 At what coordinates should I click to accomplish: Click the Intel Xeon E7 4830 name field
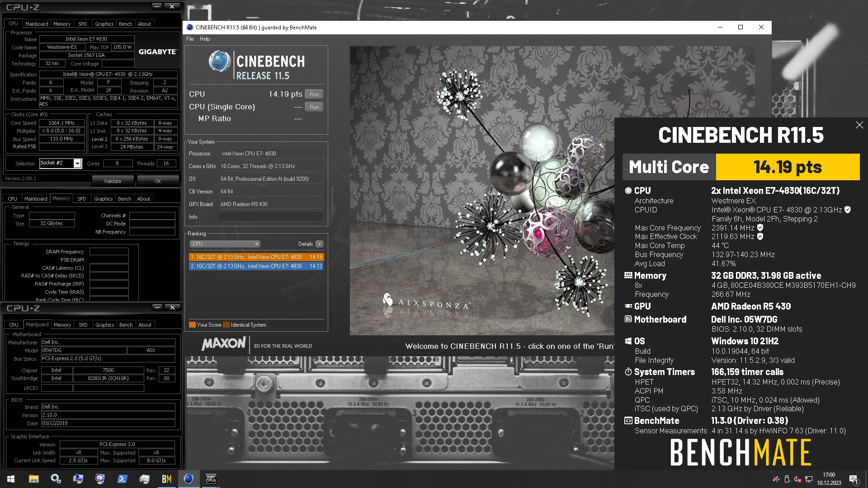(86, 39)
